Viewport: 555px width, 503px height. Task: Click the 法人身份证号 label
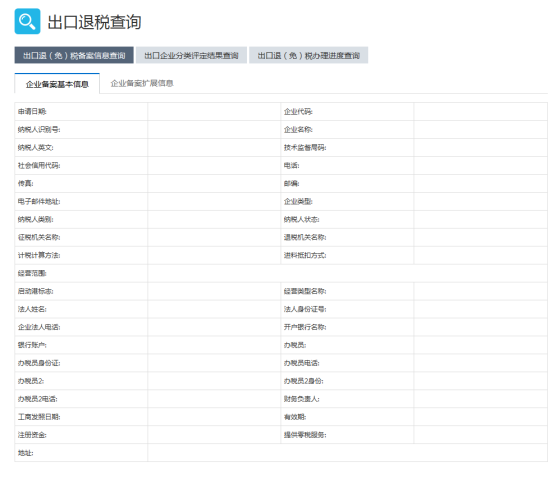pyautogui.click(x=305, y=309)
